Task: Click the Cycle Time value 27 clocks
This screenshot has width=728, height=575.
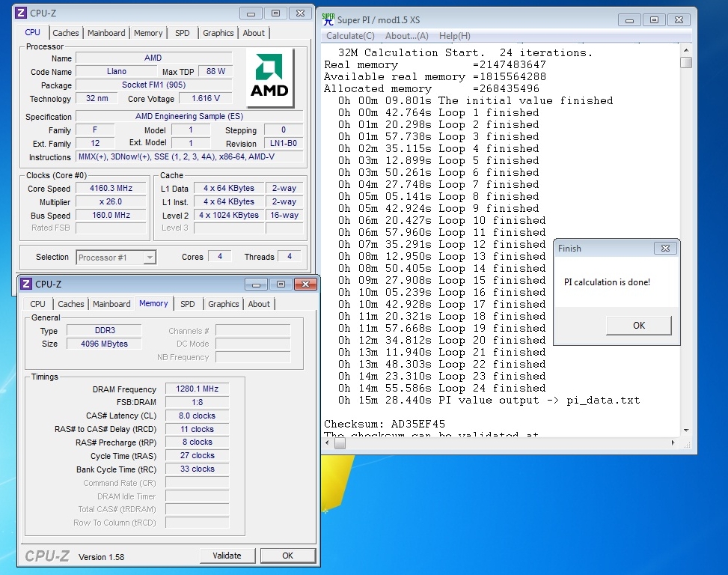Action: click(198, 455)
